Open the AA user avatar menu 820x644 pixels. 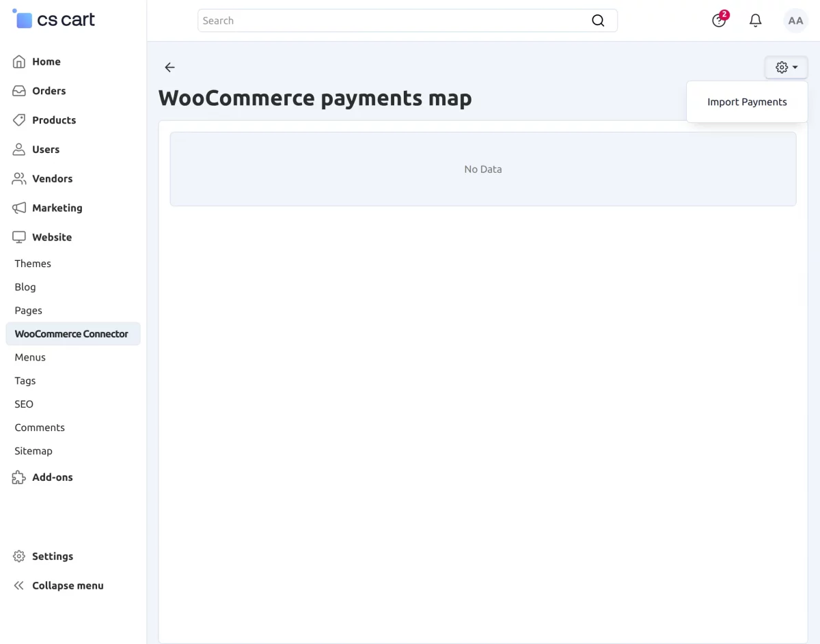click(x=795, y=20)
